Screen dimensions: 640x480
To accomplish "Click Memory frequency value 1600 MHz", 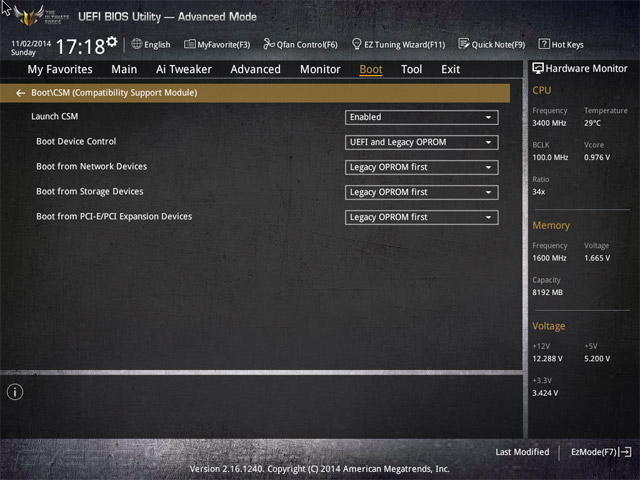I will point(549,258).
